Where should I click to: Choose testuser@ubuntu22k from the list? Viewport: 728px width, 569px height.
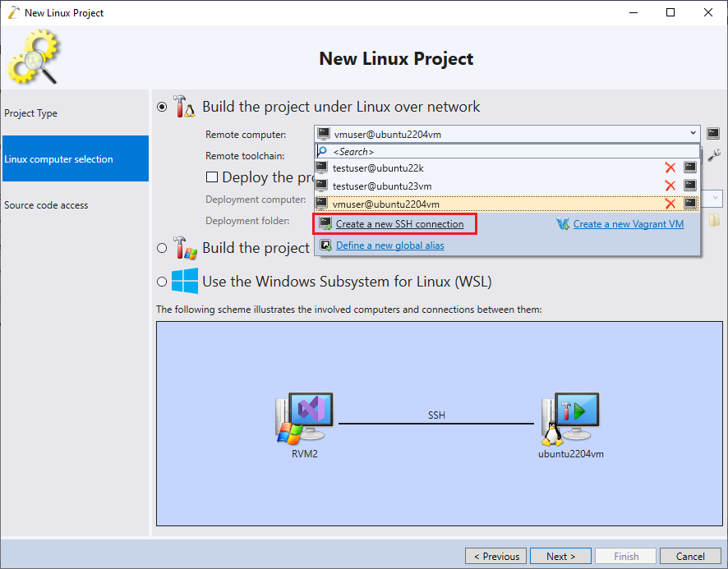click(x=507, y=168)
